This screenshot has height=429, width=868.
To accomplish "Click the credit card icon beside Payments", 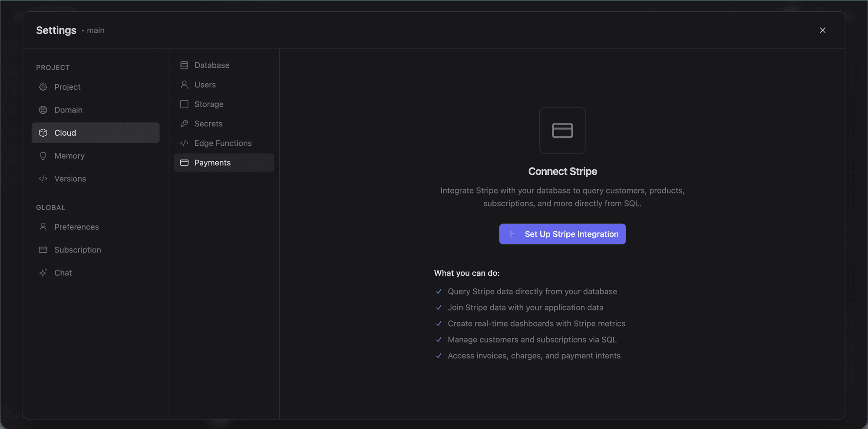I will pyautogui.click(x=184, y=163).
